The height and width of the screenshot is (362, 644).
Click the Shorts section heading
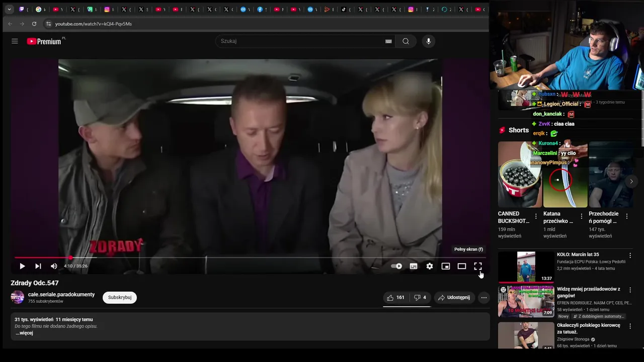518,130
